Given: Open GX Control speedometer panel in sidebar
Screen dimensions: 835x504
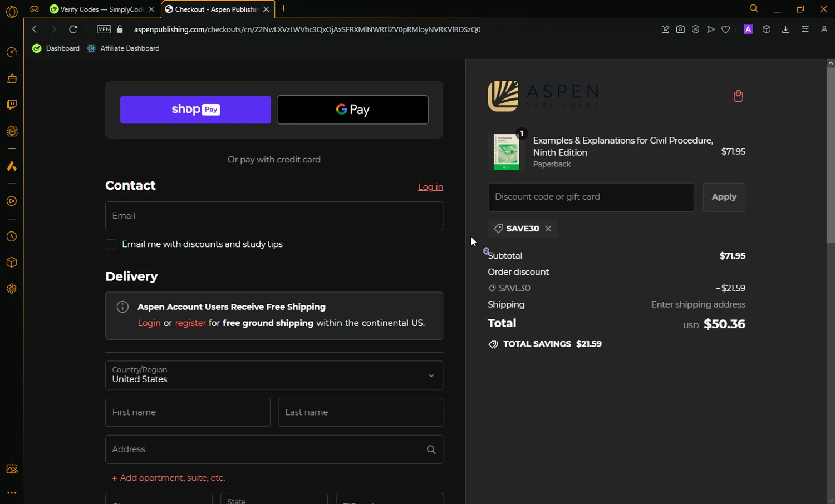Looking at the screenshot, I should (12, 52).
